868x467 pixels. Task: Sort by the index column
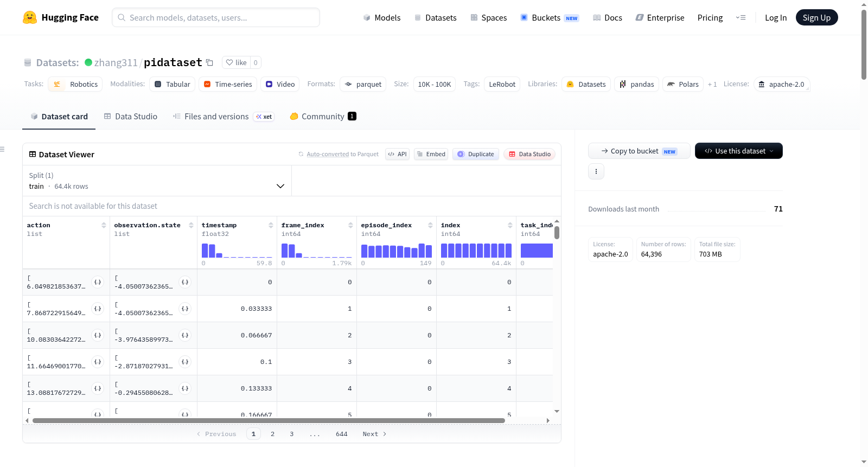[510, 225]
